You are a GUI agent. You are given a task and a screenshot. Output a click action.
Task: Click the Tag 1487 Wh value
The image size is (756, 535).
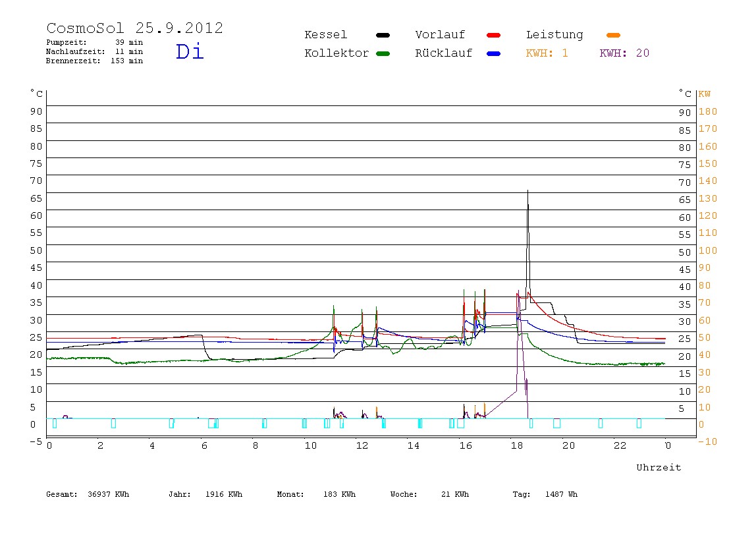tap(545, 494)
